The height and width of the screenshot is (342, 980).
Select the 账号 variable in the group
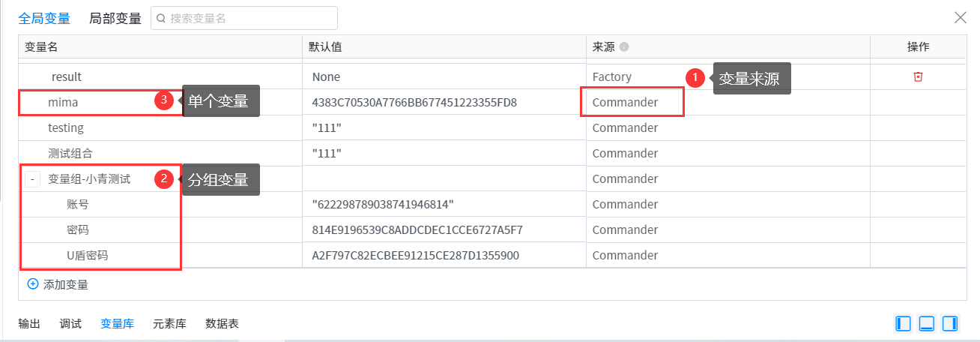click(x=78, y=204)
